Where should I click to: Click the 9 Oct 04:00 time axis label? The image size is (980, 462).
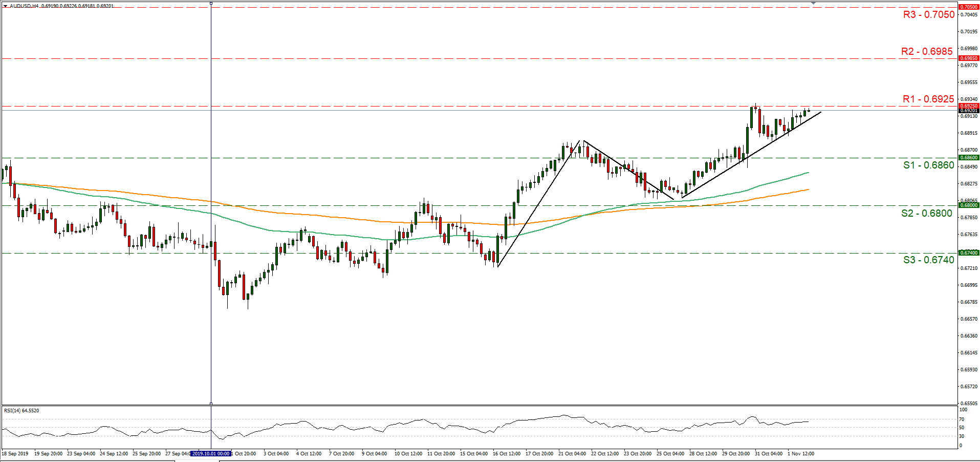coord(375,454)
